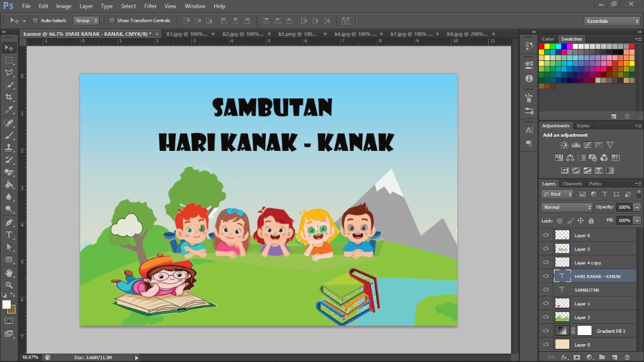The width and height of the screenshot is (644, 362).
Task: Check Show Transform Controls option
Action: click(x=112, y=20)
